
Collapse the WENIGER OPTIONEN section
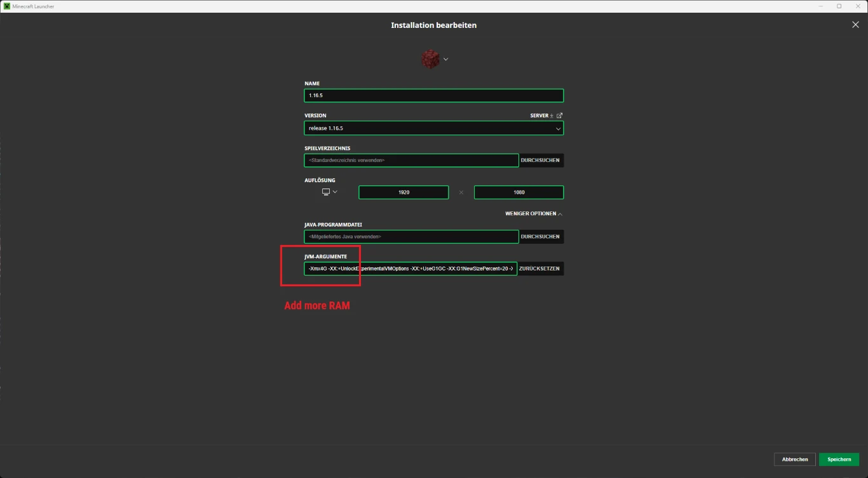tap(531, 214)
